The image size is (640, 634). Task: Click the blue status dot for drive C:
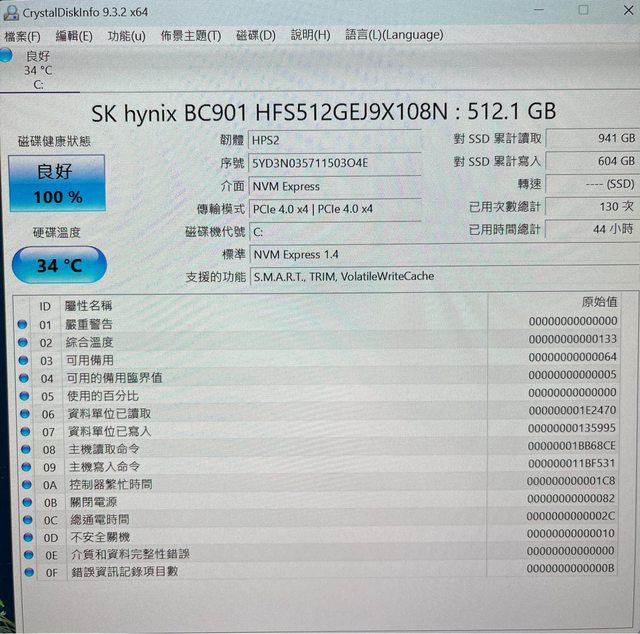click(x=7, y=54)
